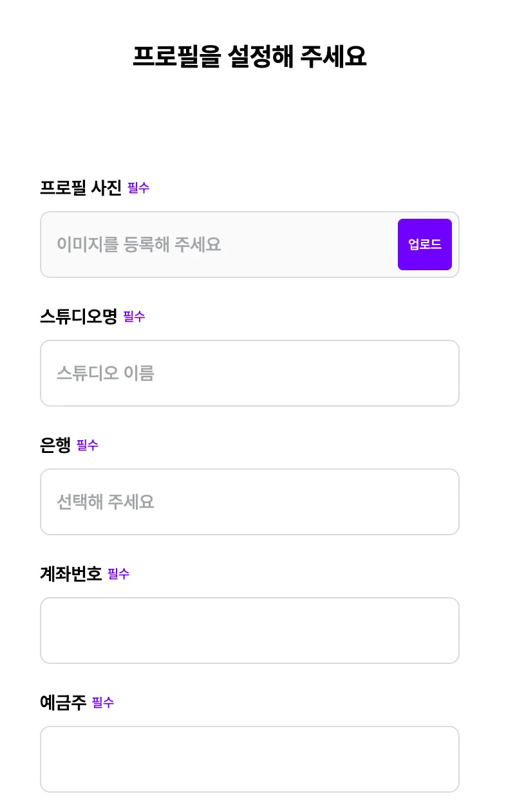The width and height of the screenshot is (506, 812).
Task: Click 필수 tag next to 계좌번호
Action: coord(118,574)
